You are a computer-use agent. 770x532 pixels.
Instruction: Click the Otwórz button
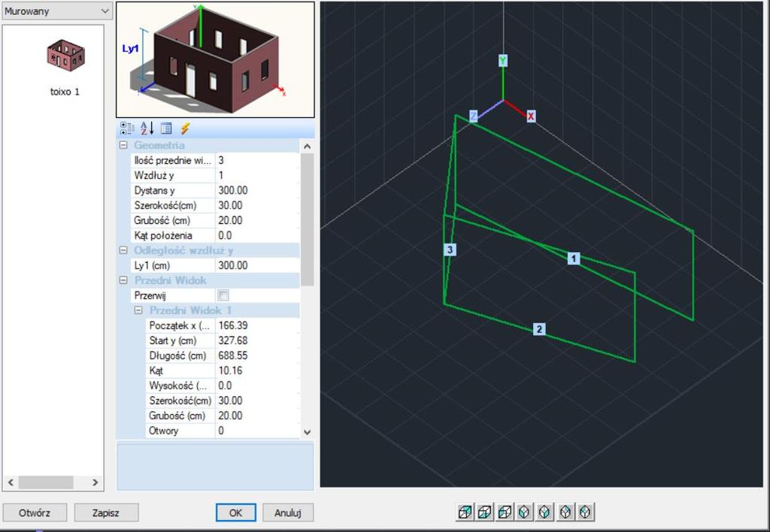35,513
